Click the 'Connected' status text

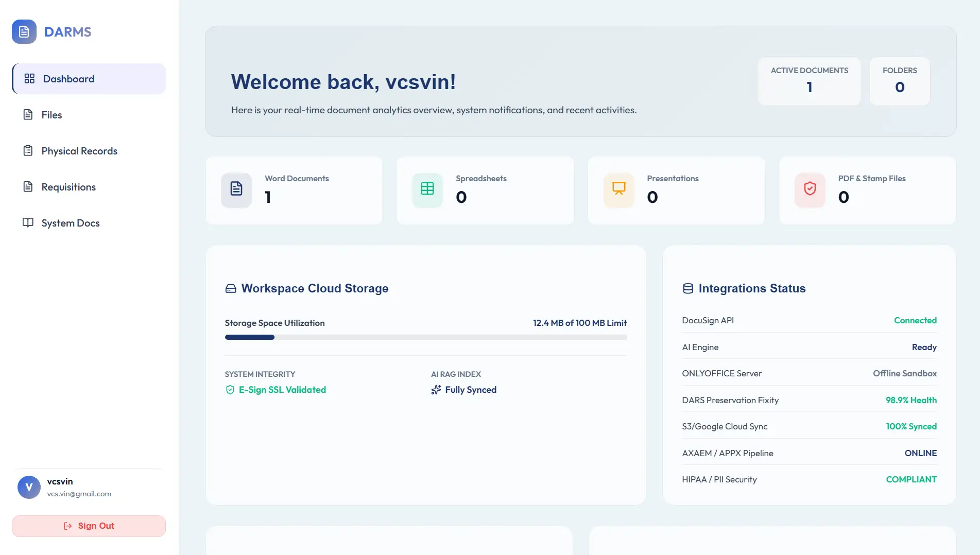[915, 320]
